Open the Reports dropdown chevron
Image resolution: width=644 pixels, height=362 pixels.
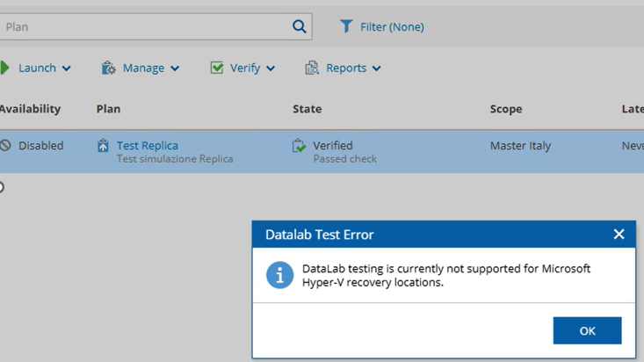coord(377,69)
